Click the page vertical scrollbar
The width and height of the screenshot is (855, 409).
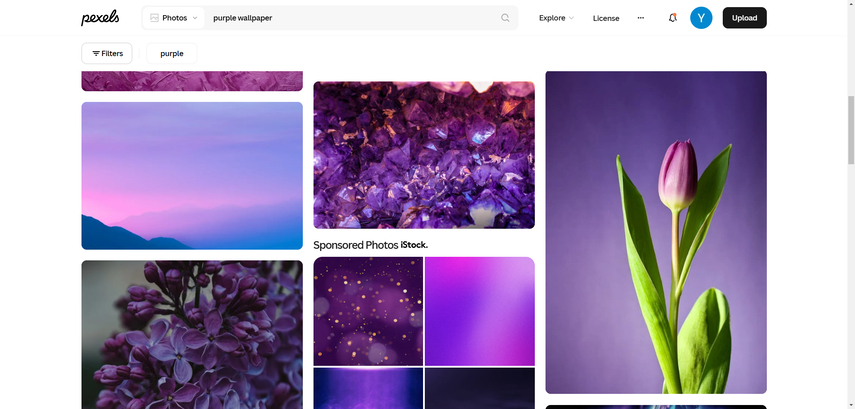851,130
